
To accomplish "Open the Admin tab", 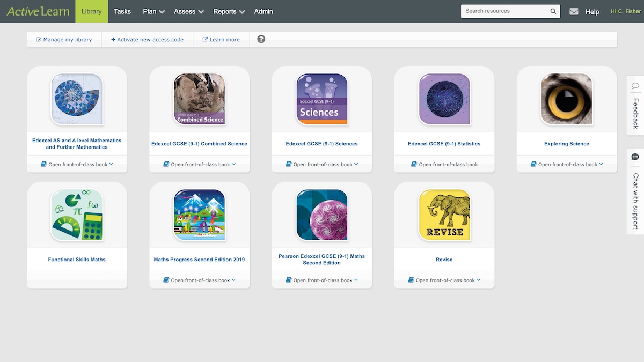I will pos(264,11).
